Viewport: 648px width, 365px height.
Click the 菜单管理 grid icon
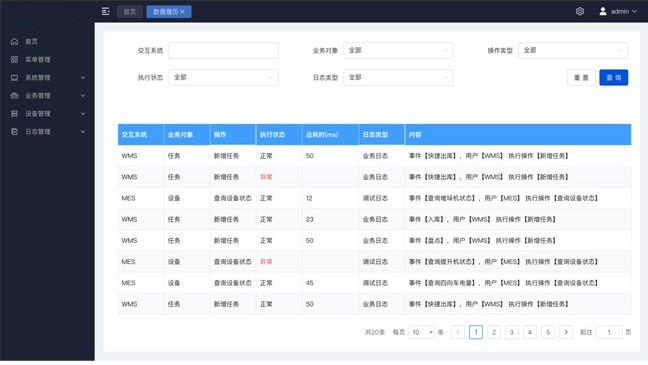[14, 60]
